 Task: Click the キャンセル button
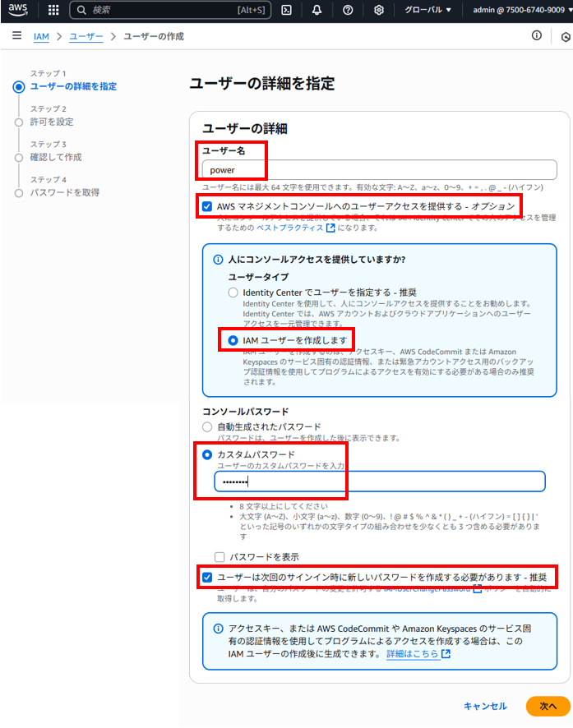click(x=485, y=706)
